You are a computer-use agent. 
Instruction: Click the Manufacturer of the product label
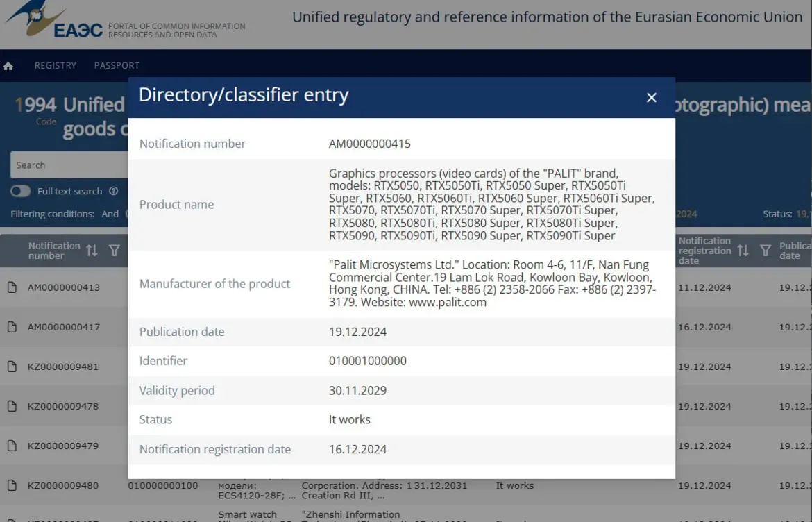215,284
